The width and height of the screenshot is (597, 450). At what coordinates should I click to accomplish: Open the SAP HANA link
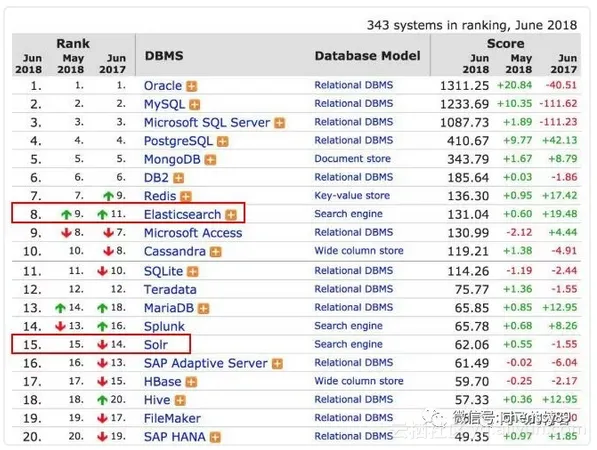pos(175,437)
